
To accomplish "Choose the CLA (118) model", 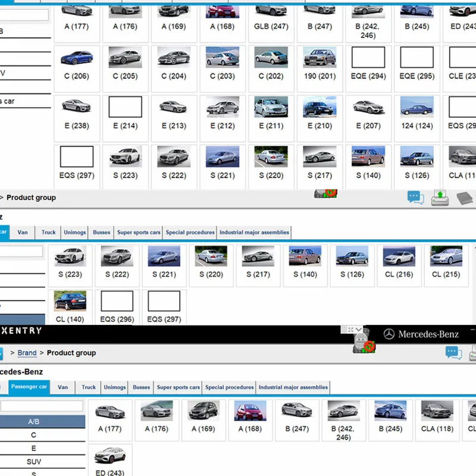I will tap(437, 420).
